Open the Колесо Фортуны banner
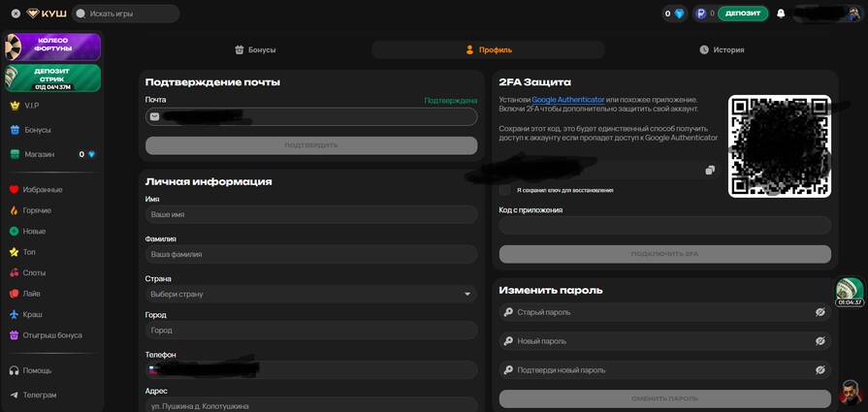This screenshot has height=412, width=868. [x=52, y=47]
